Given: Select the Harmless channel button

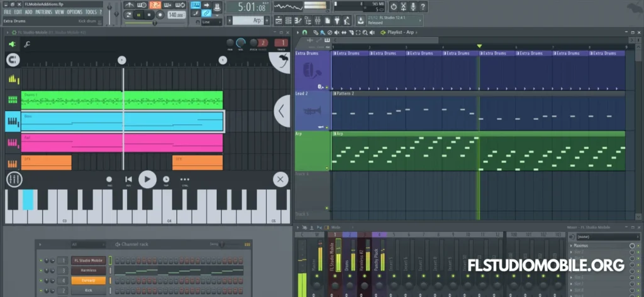Looking at the screenshot, I should tap(88, 271).
